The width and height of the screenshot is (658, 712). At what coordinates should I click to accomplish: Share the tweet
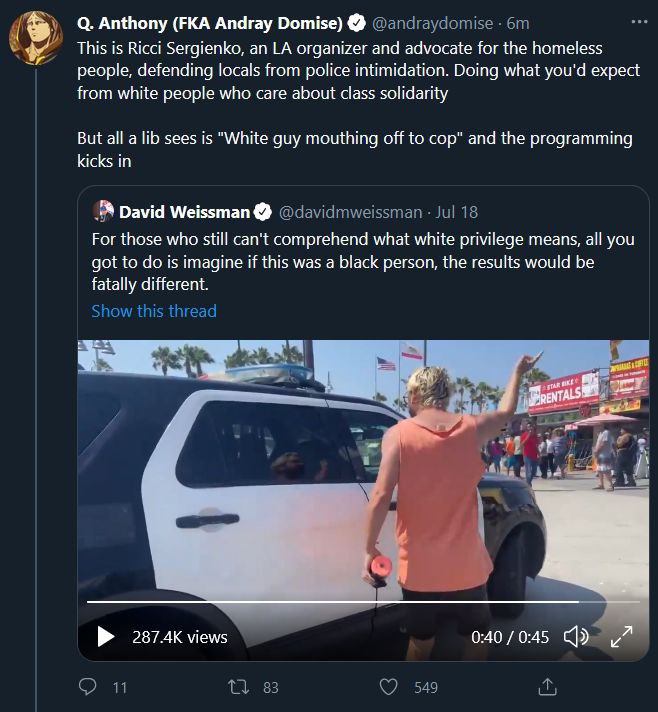(x=547, y=687)
